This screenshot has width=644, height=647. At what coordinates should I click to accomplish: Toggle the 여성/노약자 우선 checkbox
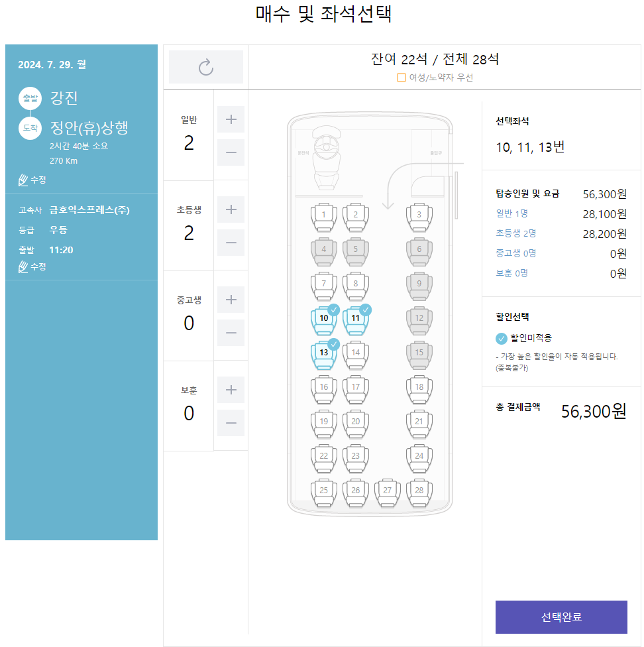(x=400, y=78)
